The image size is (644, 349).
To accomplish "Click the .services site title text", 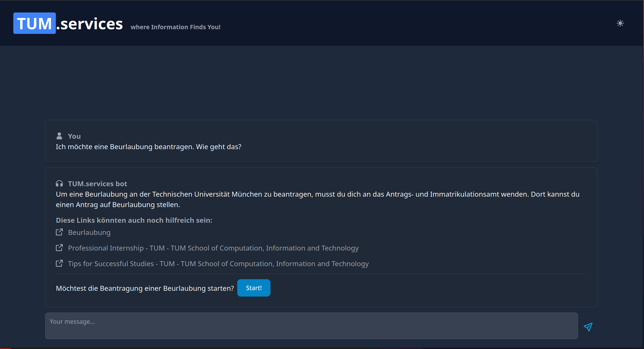I will [90, 24].
